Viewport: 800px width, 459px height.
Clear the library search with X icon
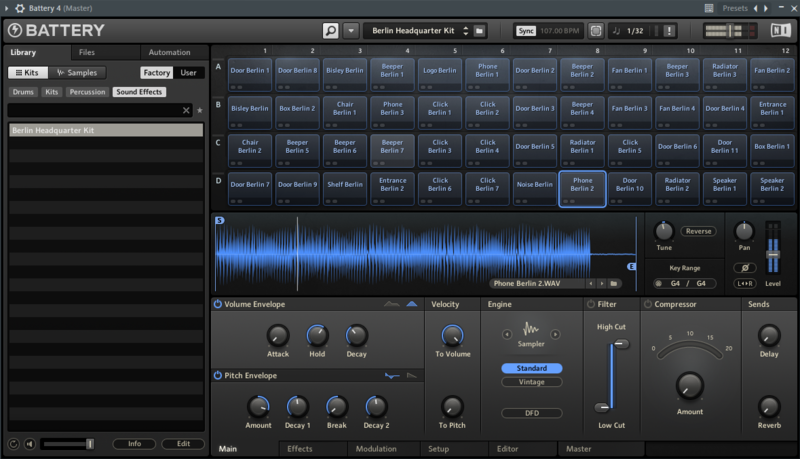[x=186, y=110]
